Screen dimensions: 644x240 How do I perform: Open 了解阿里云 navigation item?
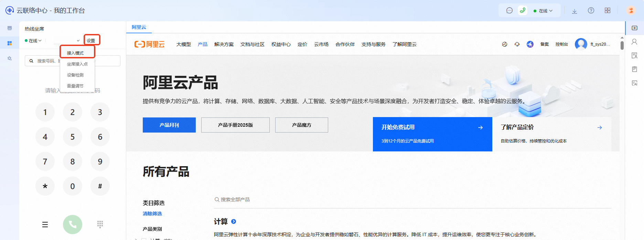click(x=405, y=44)
